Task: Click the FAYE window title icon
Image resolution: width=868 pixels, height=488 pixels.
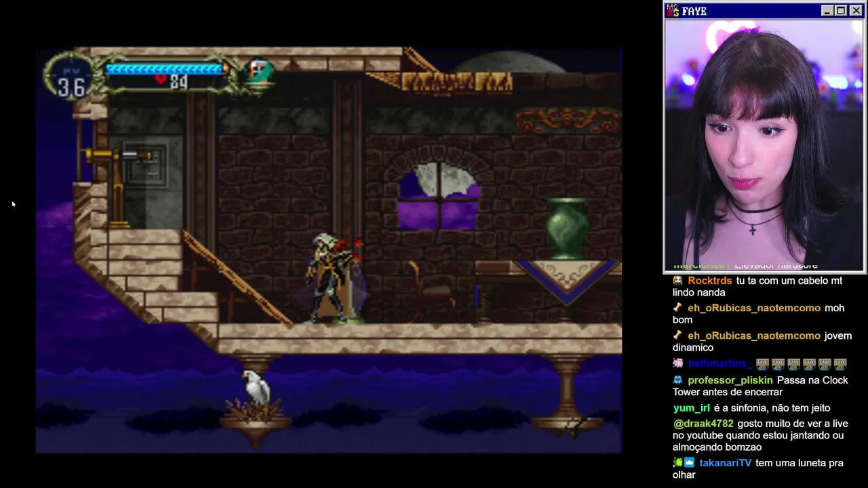Action: (673, 11)
